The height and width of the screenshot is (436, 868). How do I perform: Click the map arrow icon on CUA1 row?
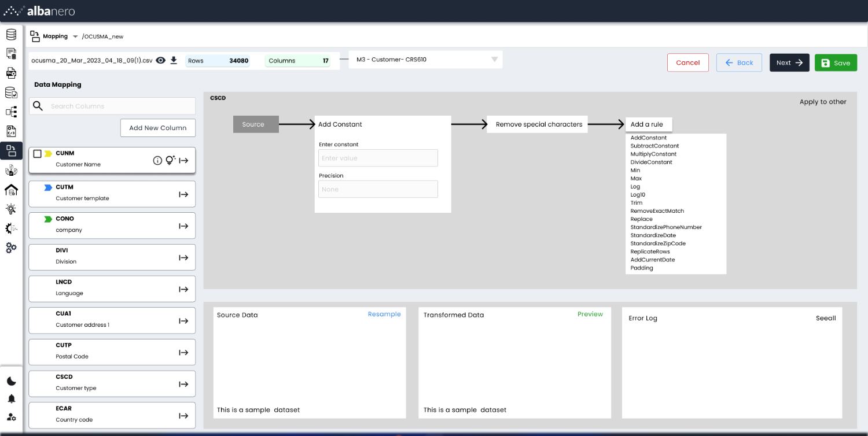coord(183,321)
